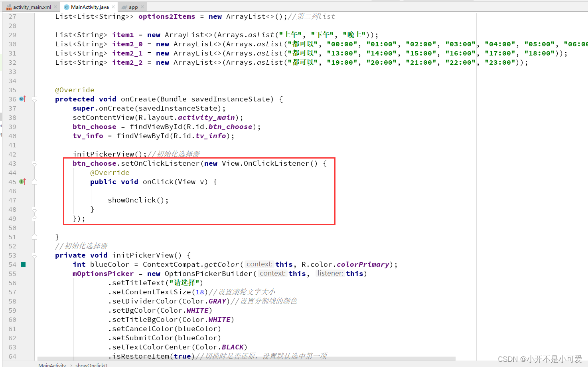Fold the setOnClickListener block at line 43
Screen dimensions: 588x367
(35, 163)
